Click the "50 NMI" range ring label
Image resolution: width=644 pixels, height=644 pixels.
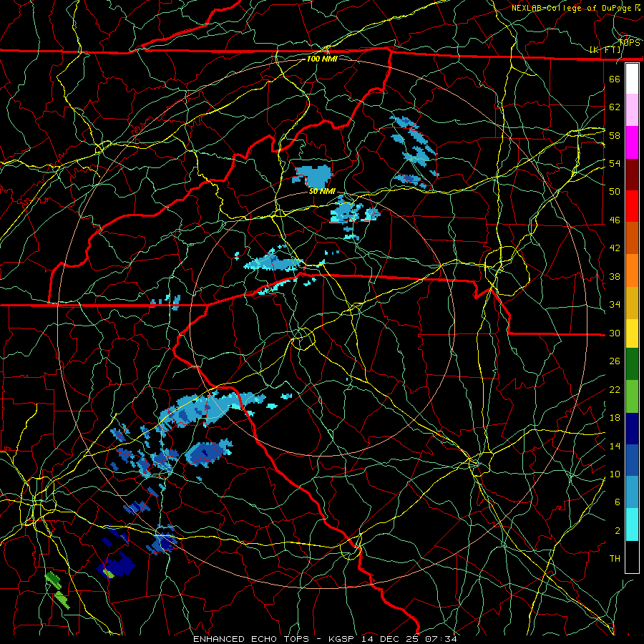tap(322, 191)
